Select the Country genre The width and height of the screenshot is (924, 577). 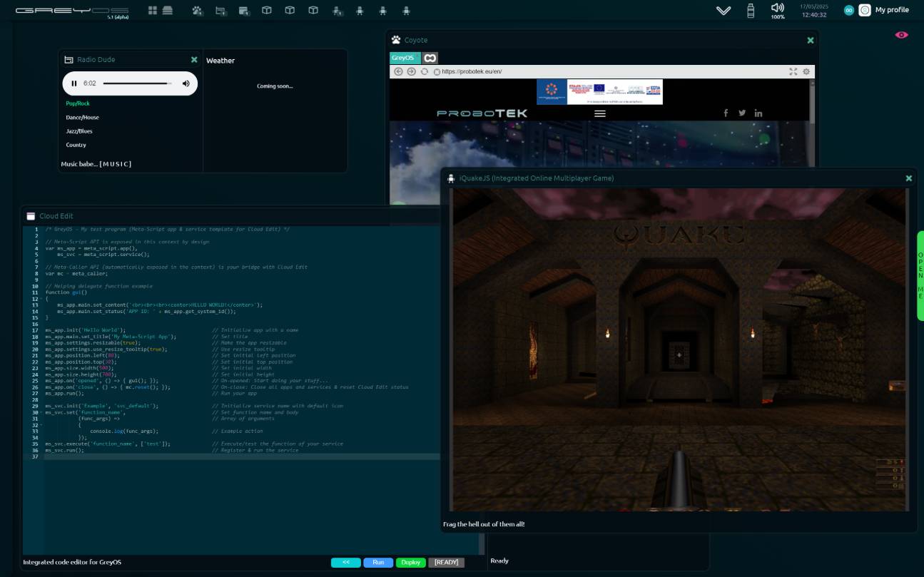pos(76,145)
